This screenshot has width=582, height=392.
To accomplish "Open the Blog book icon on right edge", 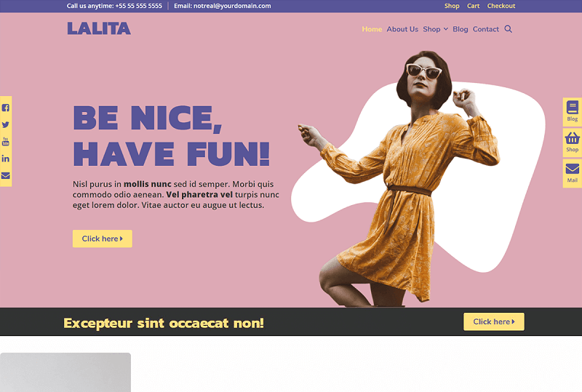I will click(572, 112).
